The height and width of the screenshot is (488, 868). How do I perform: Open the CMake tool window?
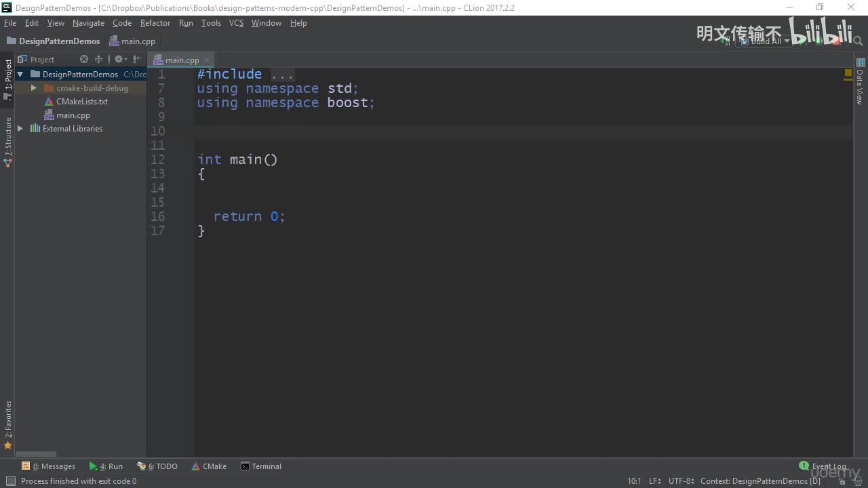click(x=209, y=466)
